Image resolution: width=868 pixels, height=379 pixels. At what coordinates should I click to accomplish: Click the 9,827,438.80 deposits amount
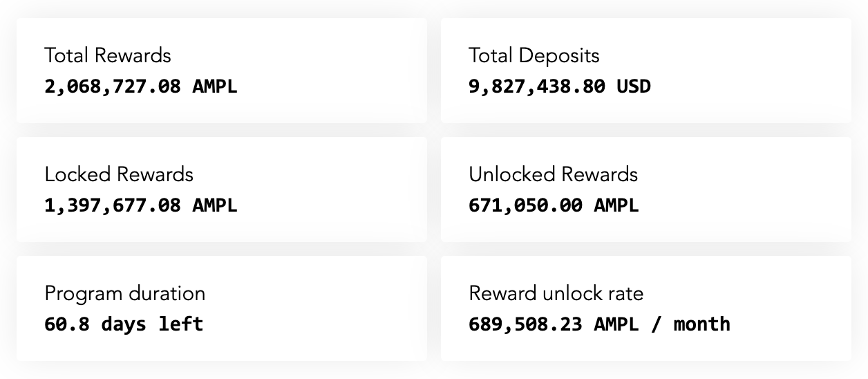click(x=537, y=86)
